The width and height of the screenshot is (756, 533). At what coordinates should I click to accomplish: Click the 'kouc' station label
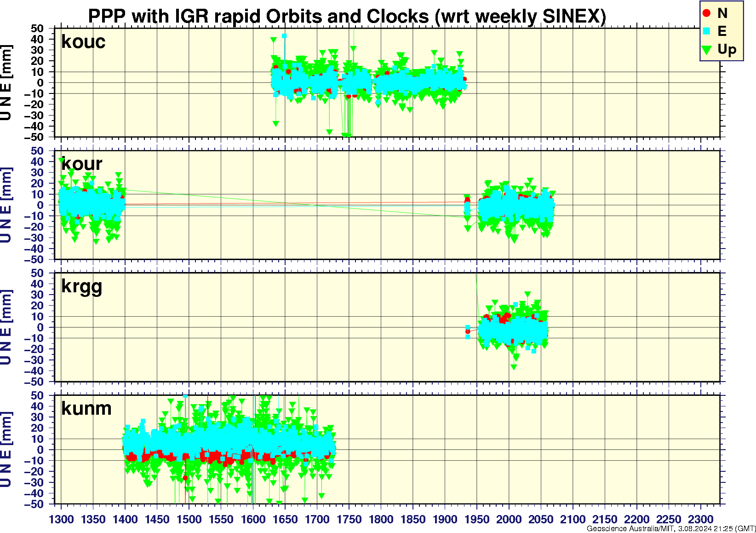pos(83,41)
